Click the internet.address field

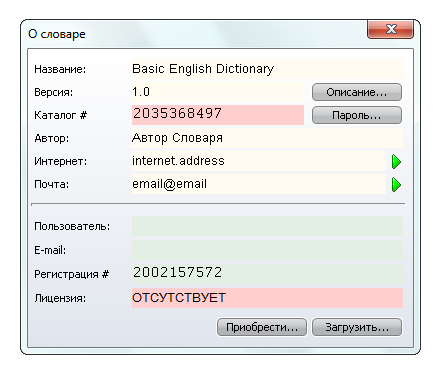click(x=259, y=161)
